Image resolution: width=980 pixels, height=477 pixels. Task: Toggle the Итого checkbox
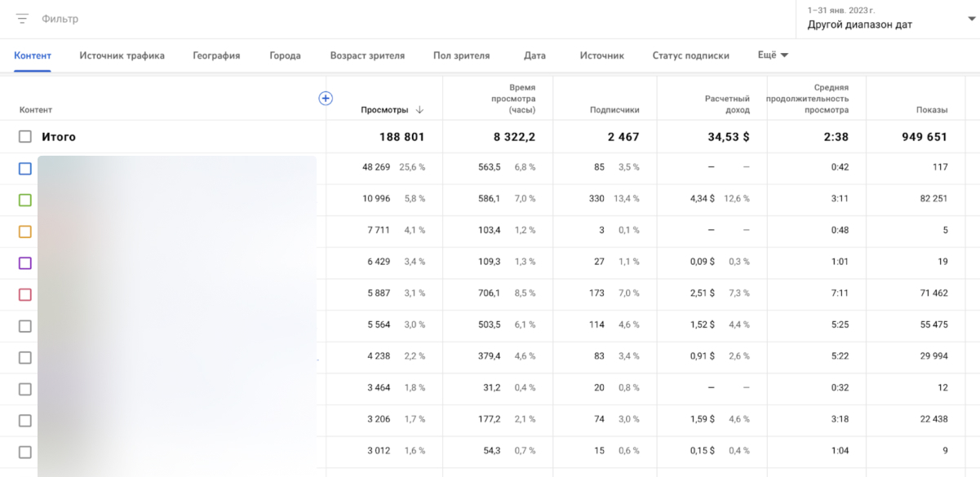25,137
